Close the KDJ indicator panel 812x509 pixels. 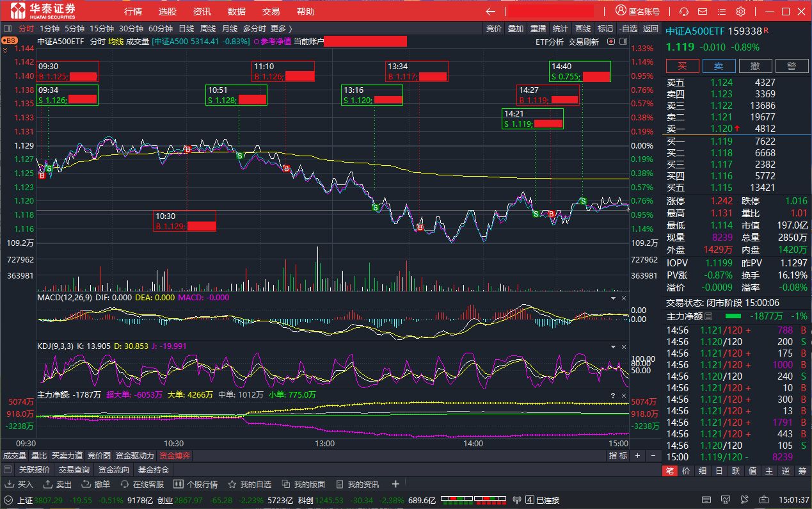pos(624,346)
